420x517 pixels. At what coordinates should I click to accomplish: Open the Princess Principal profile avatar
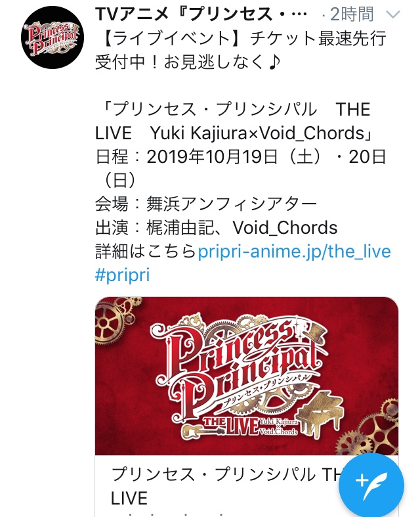pos(52,37)
